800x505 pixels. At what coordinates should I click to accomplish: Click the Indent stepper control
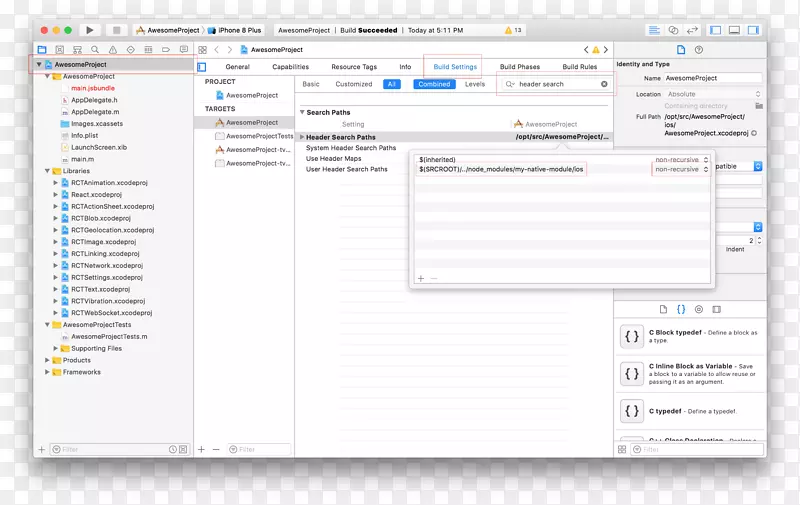(757, 241)
